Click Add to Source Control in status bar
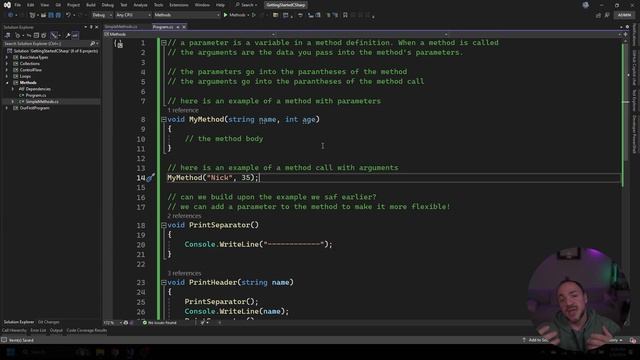640x360 pixels. pos(537,340)
